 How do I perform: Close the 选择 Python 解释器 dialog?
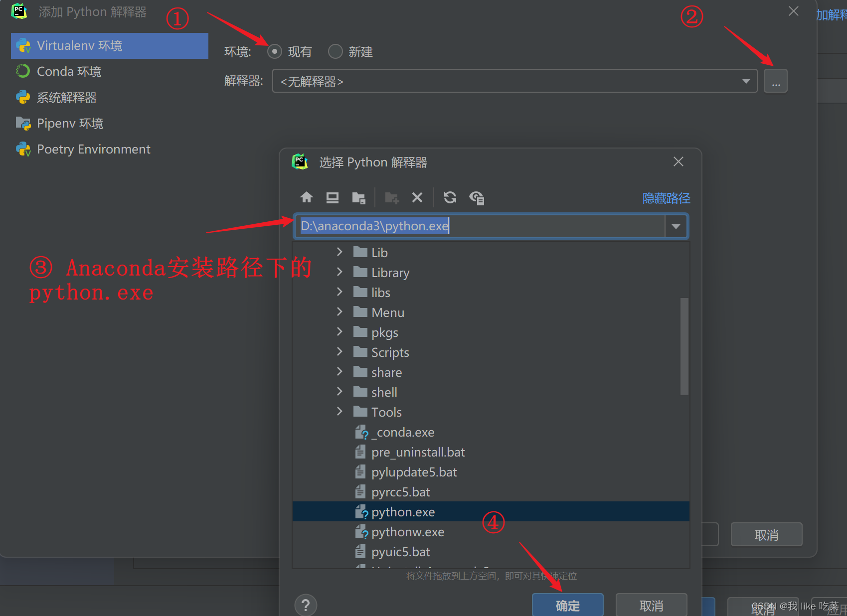[678, 161]
